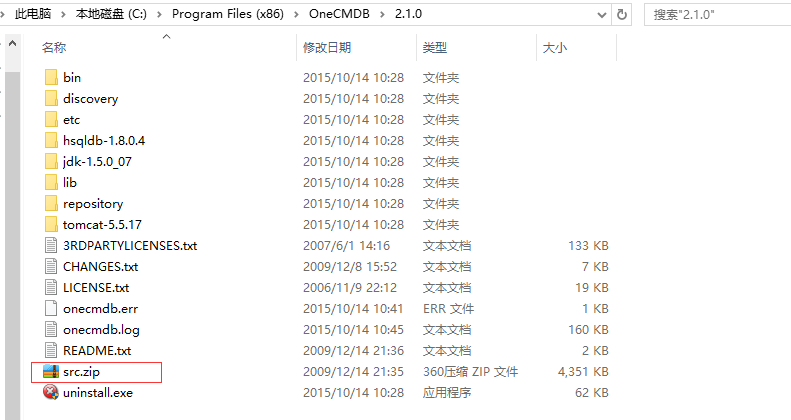Screen dimensions: 791x420
Task: Select the file name CHANGES.txt
Action: 100,266
